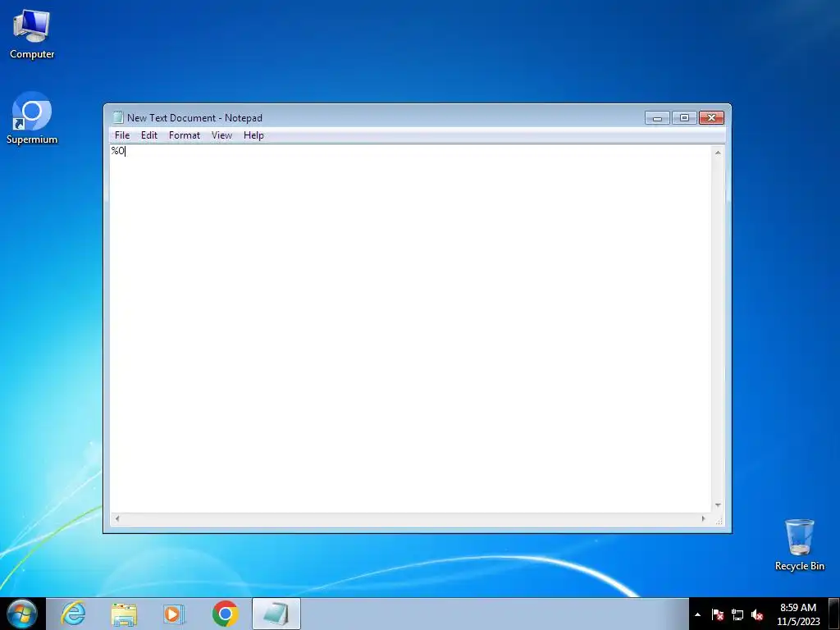
Task: Open the Edit menu in Notepad
Action: point(149,135)
